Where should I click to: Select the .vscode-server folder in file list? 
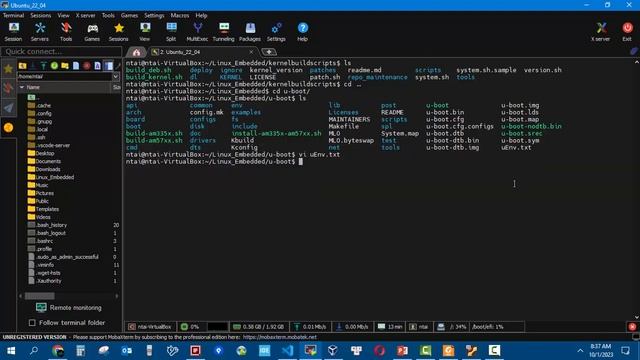[x=49, y=145]
